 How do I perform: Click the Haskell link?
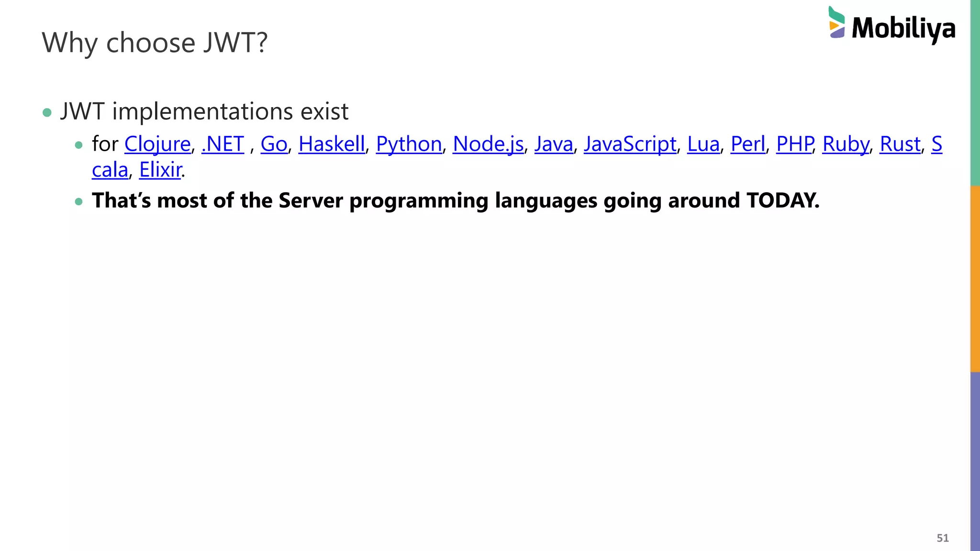(x=332, y=144)
